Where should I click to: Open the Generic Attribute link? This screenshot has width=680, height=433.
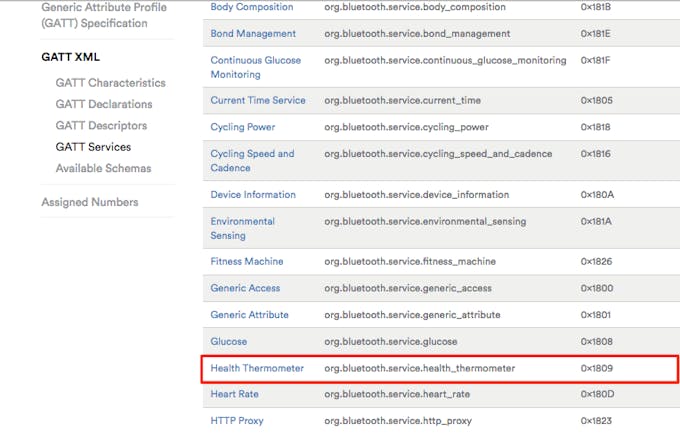pos(249,315)
